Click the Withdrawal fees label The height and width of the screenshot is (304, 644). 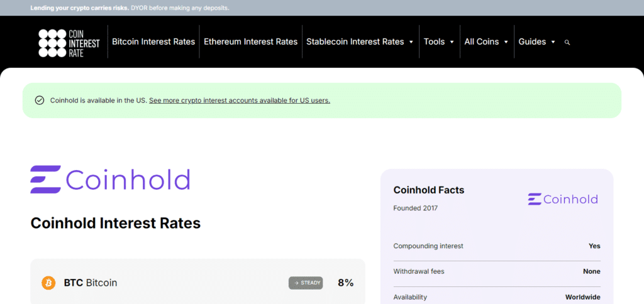(x=419, y=271)
